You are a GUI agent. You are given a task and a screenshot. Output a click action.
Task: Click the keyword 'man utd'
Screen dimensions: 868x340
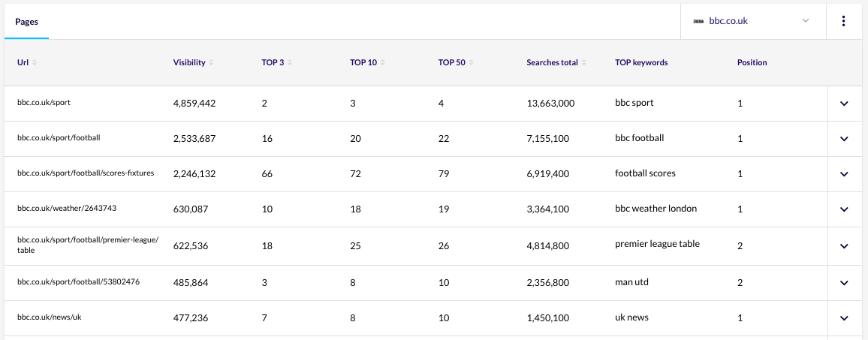tap(631, 282)
